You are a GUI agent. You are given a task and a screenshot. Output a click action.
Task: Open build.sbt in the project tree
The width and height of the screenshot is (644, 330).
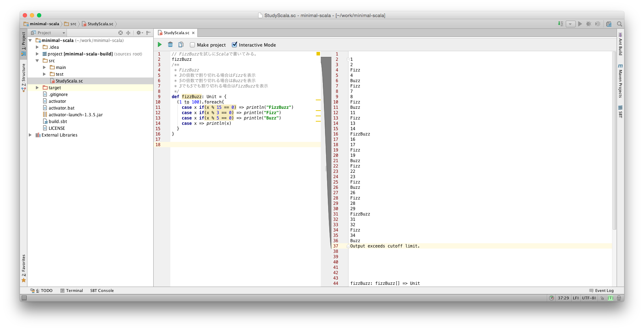[58, 121]
